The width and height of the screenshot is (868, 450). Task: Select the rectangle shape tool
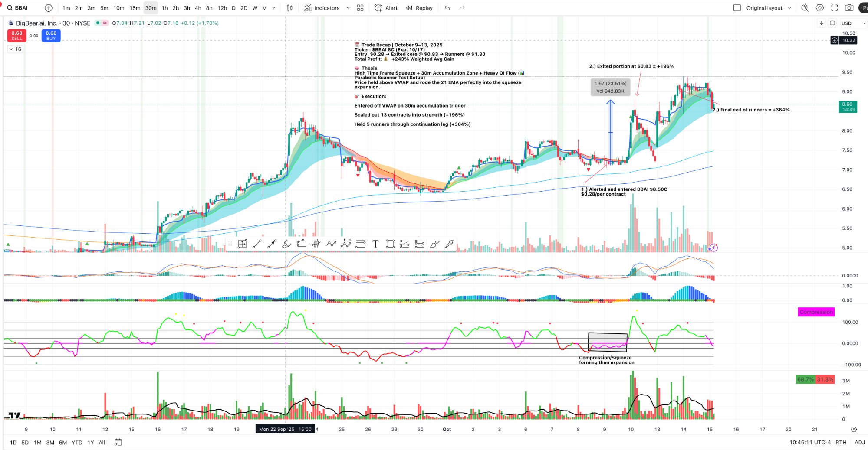pos(390,244)
